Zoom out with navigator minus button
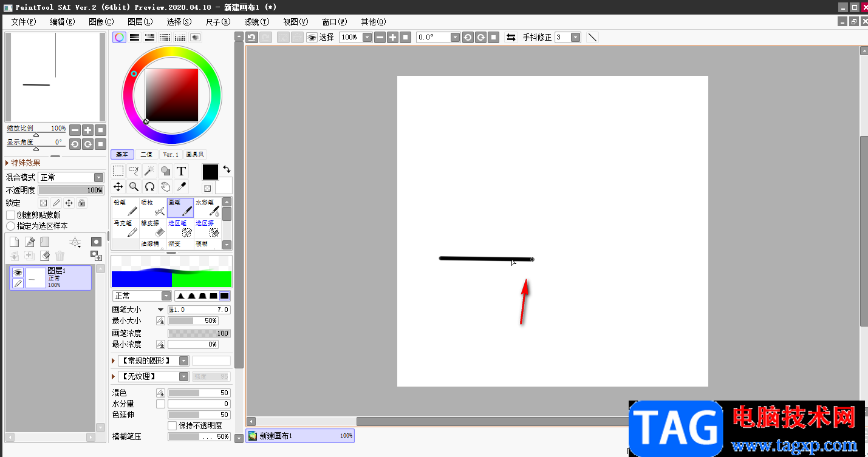868x457 pixels. tap(75, 130)
